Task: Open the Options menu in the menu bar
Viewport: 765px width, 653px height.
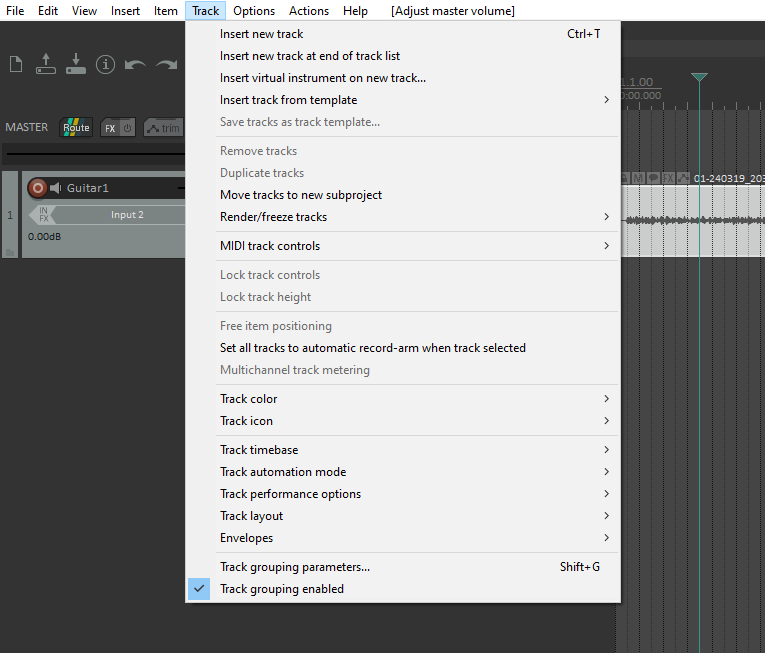Action: (254, 11)
